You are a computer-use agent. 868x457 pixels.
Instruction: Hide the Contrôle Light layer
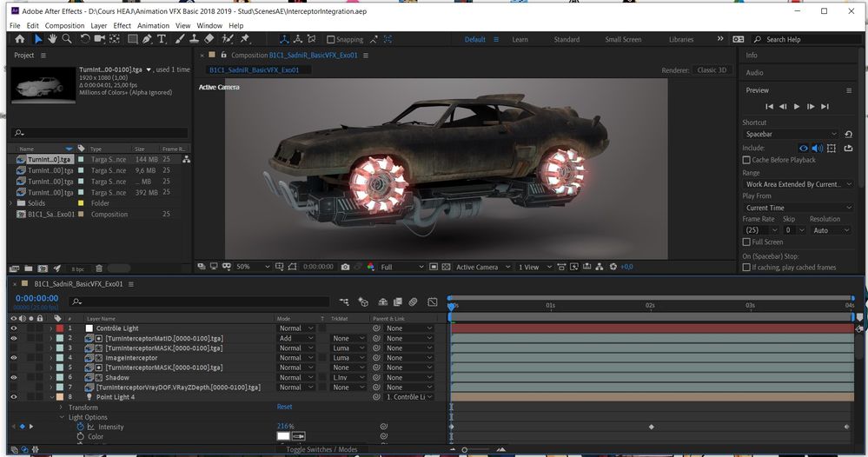click(13, 328)
